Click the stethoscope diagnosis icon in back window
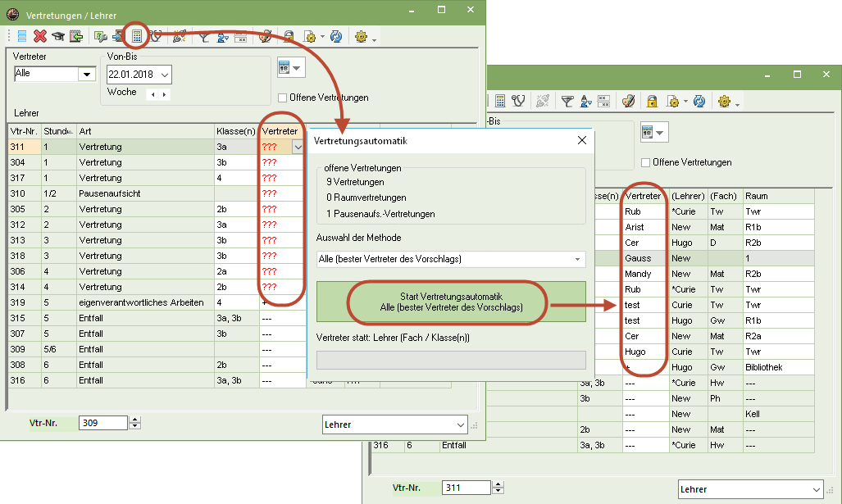 tap(518, 101)
